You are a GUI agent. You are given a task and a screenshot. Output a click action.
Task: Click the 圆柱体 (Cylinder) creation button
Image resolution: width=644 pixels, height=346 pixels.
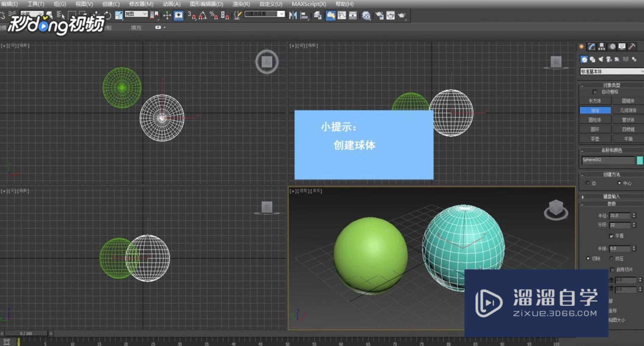click(595, 119)
